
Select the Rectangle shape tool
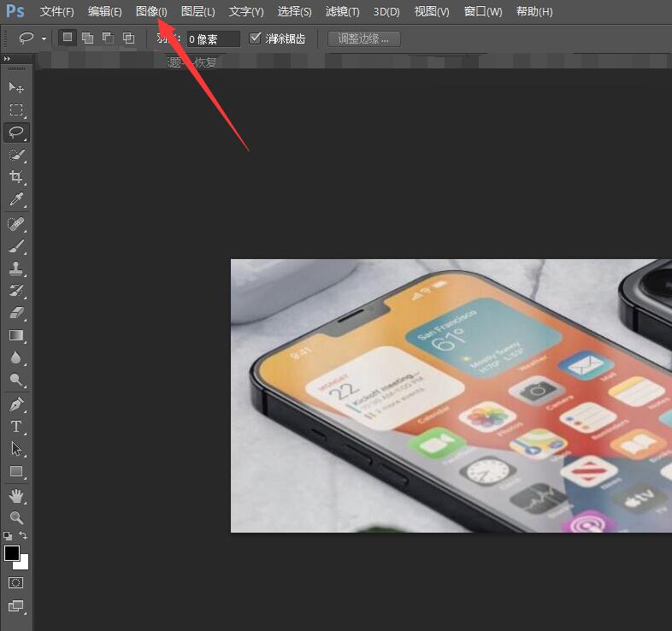[x=16, y=471]
